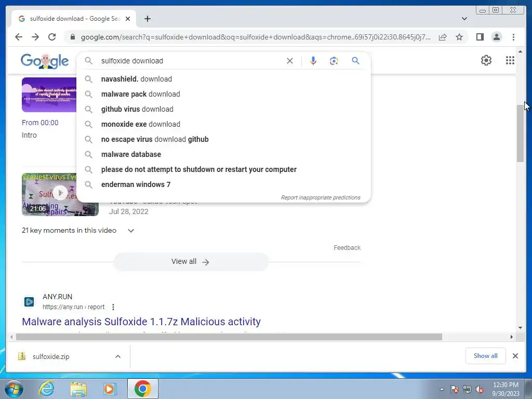Image resolution: width=532 pixels, height=399 pixels.
Task: Reload the current page
Action: [52, 37]
